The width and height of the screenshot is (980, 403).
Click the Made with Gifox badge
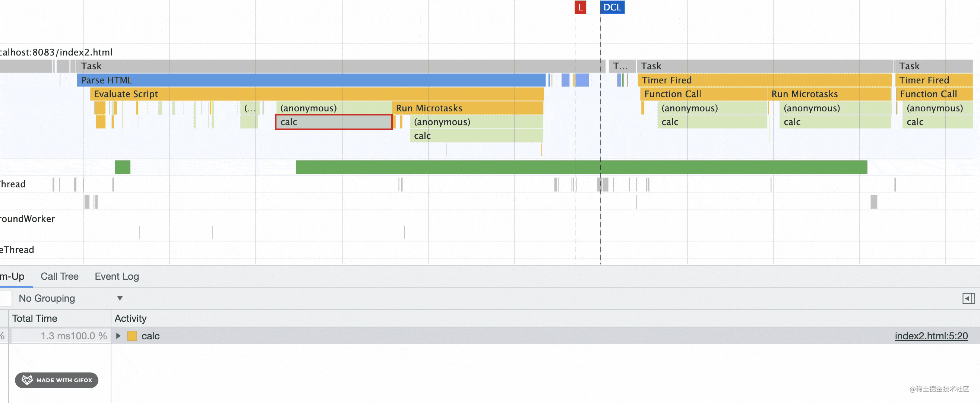click(57, 380)
